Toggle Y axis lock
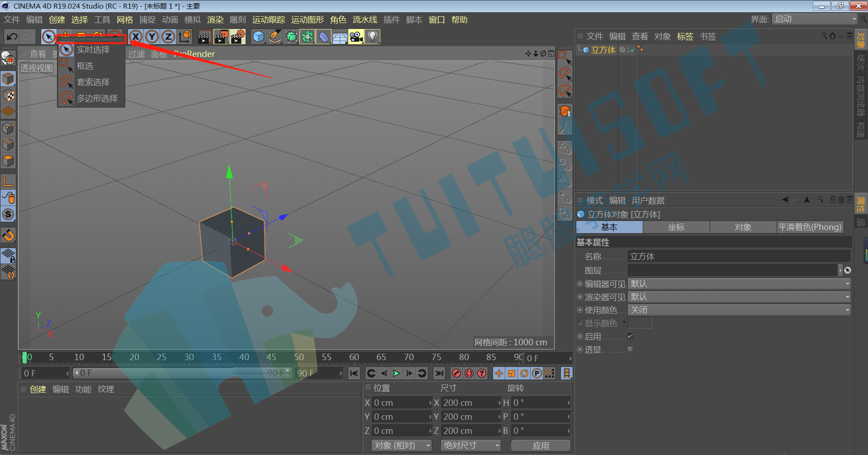The width and height of the screenshot is (868, 455). tap(152, 37)
